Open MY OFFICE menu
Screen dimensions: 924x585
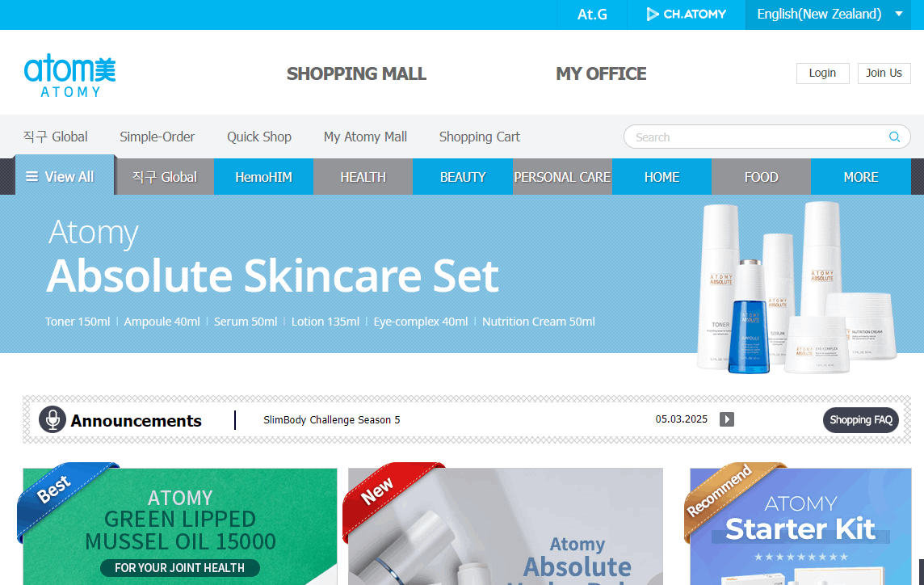pyautogui.click(x=601, y=74)
